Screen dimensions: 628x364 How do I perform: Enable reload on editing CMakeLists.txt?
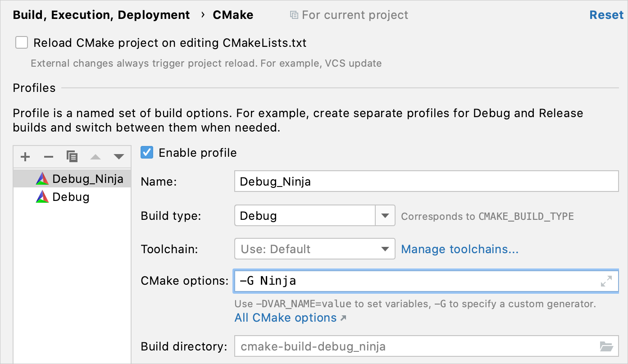[22, 43]
